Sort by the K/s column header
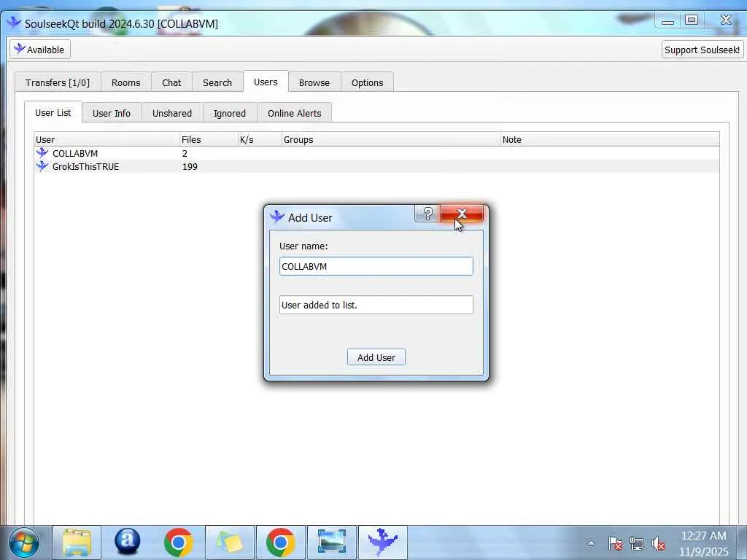The height and width of the screenshot is (560, 747). coord(260,139)
